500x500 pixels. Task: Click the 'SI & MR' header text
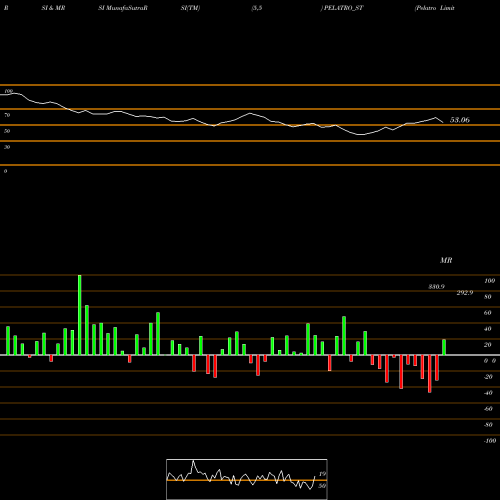tap(53, 8)
